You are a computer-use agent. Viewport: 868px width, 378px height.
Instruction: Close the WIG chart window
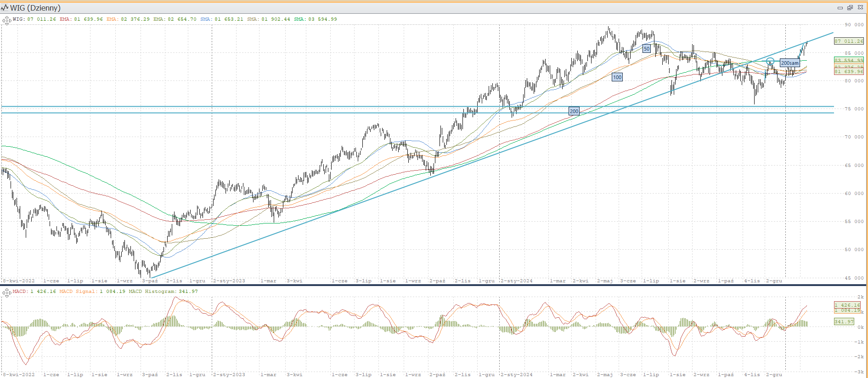tap(860, 7)
